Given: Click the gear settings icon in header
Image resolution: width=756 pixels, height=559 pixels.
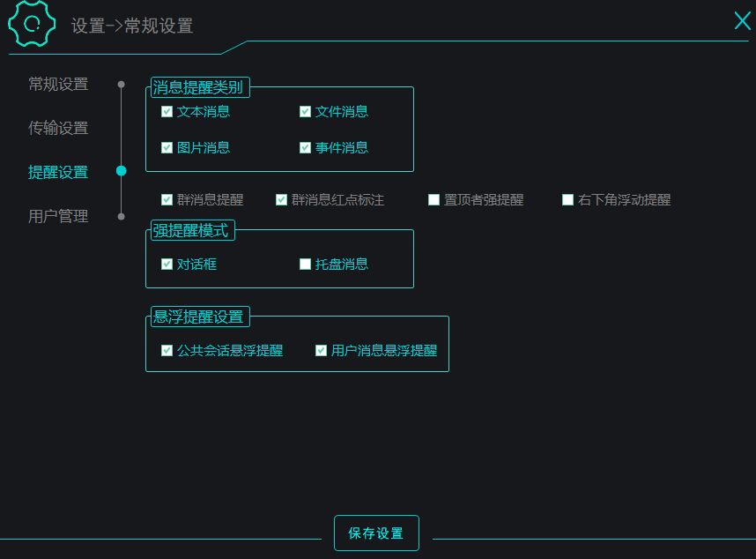Looking at the screenshot, I should tap(32, 23).
